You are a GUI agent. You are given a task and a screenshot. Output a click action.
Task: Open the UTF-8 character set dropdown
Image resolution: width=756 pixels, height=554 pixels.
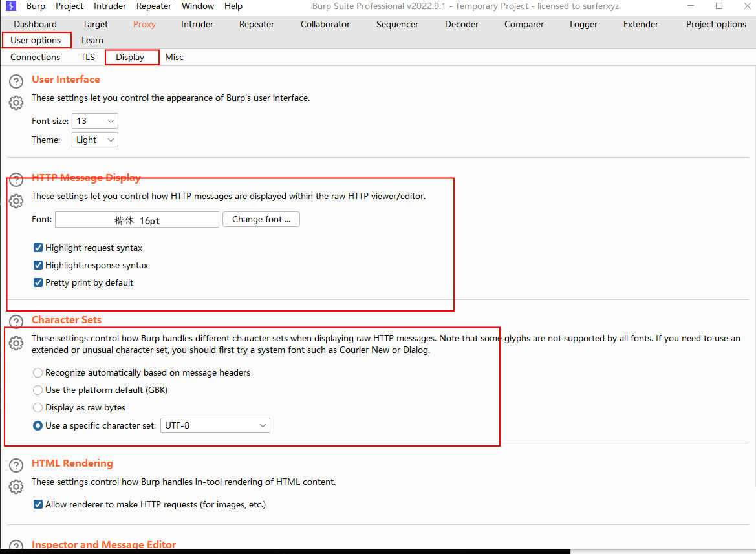tap(215, 425)
